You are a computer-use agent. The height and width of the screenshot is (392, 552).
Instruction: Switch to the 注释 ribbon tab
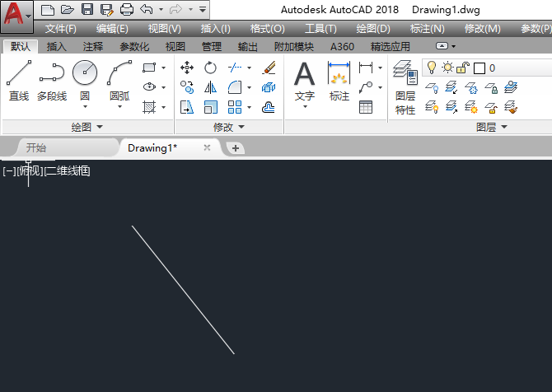(x=93, y=46)
